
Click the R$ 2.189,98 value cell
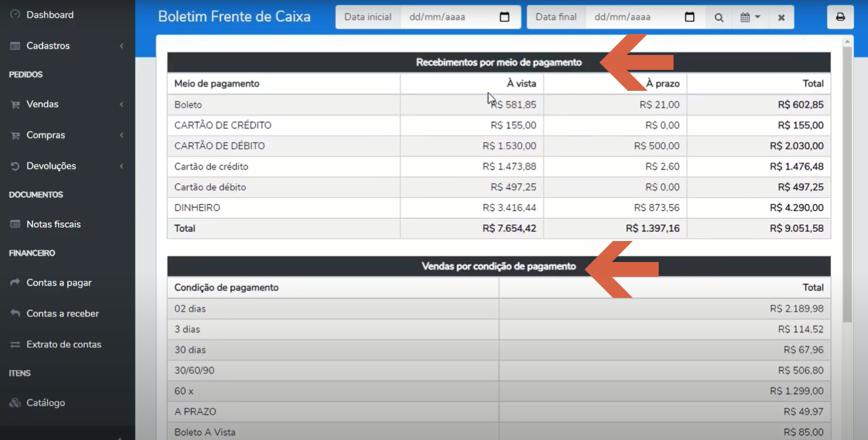tap(796, 308)
